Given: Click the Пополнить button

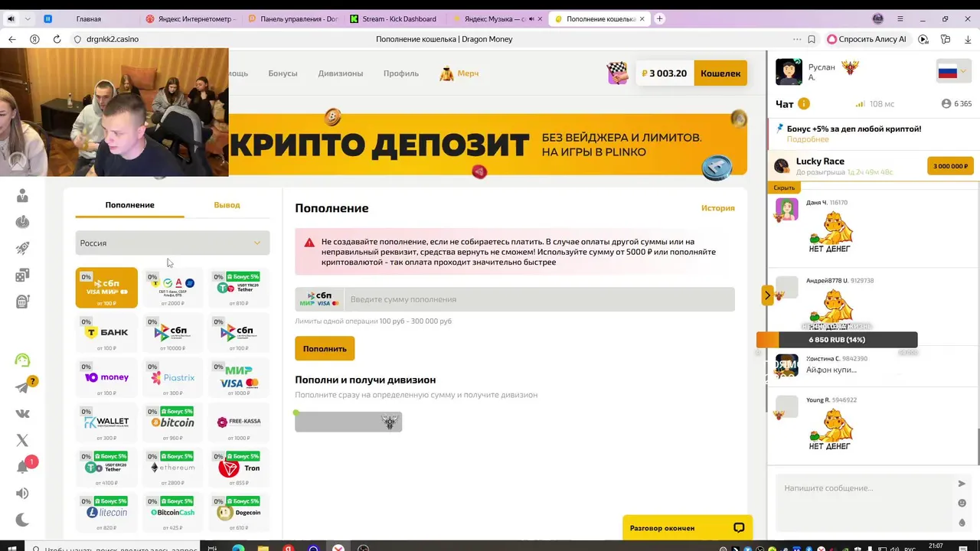Looking at the screenshot, I should pos(325,348).
